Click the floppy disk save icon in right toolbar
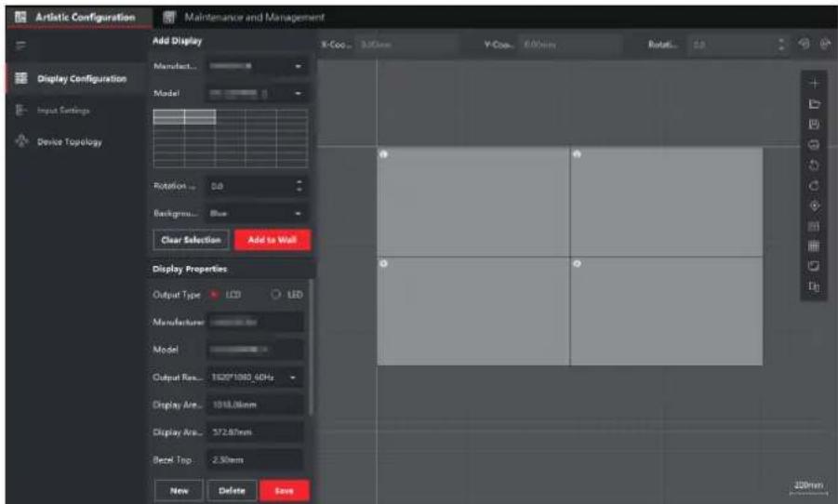 pyautogui.click(x=814, y=124)
